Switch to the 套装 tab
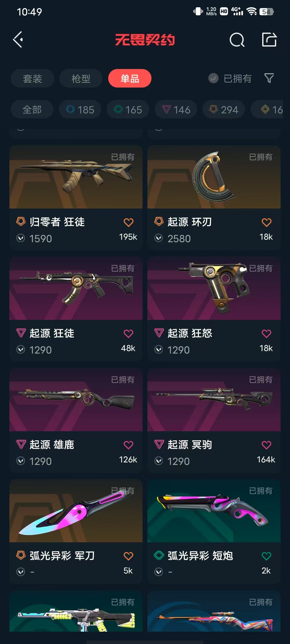The height and width of the screenshot is (644, 290). (32, 78)
